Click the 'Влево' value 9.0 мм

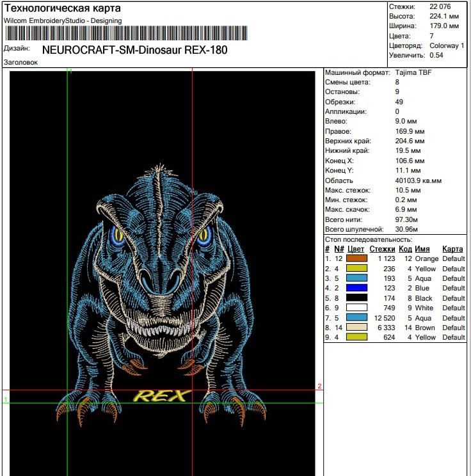point(406,121)
